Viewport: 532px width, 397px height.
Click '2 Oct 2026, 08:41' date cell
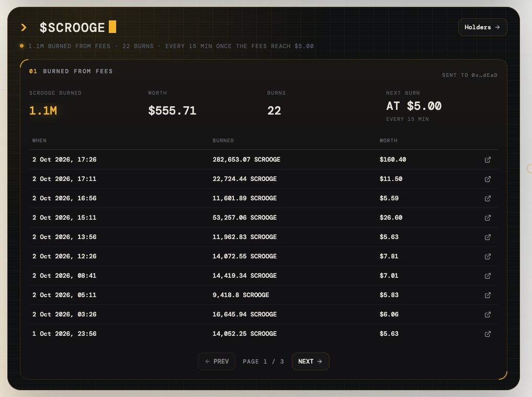tap(64, 276)
